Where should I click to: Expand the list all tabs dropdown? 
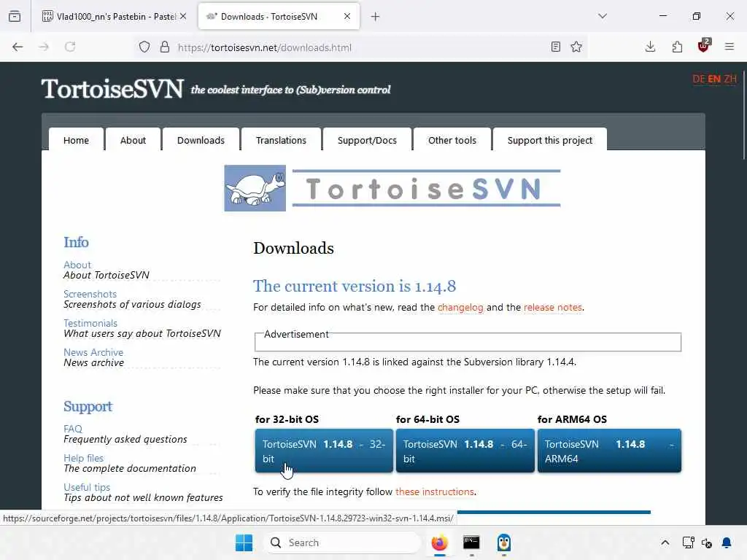[603, 16]
